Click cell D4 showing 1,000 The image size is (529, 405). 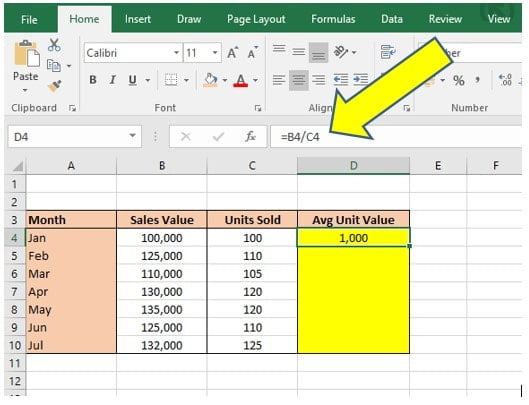click(354, 238)
